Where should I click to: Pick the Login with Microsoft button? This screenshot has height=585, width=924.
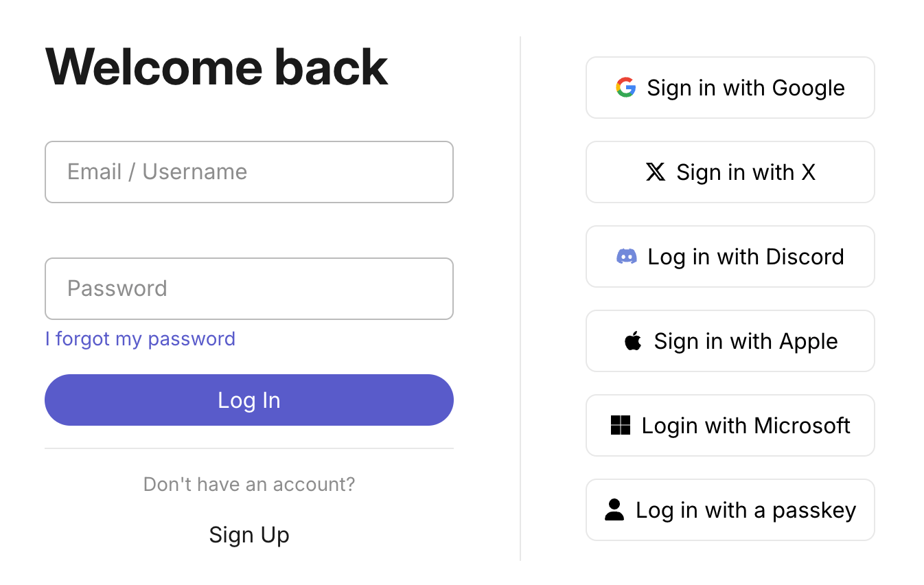730,426
